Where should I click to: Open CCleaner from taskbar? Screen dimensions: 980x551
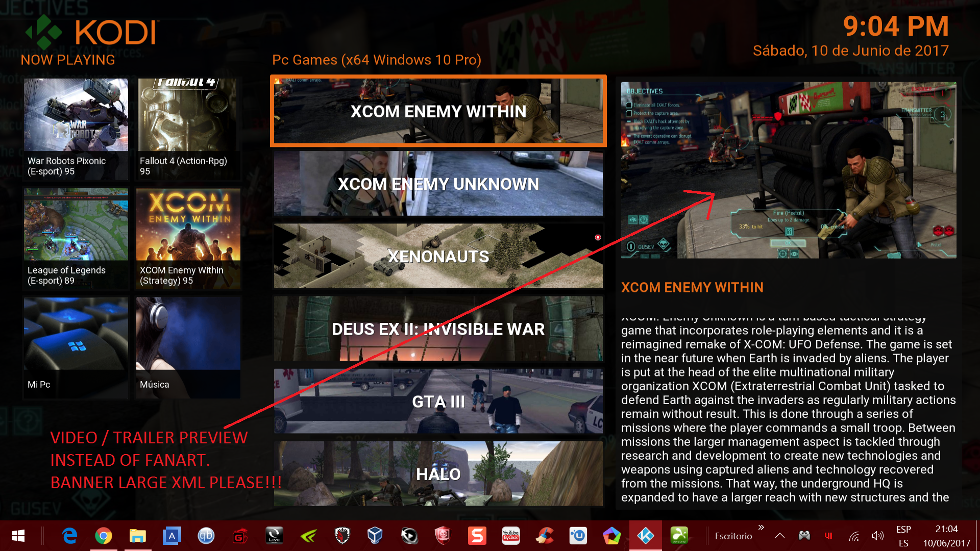tap(544, 536)
